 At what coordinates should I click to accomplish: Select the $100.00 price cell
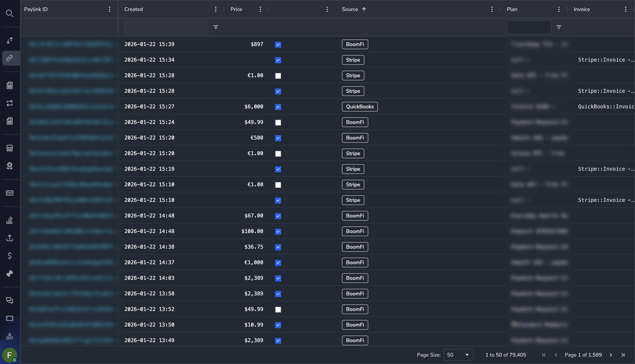point(252,231)
